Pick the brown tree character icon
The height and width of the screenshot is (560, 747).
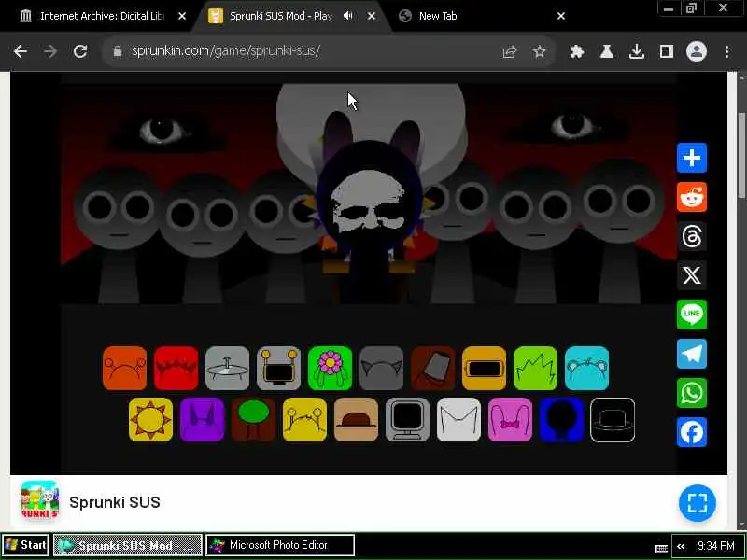[x=253, y=419]
